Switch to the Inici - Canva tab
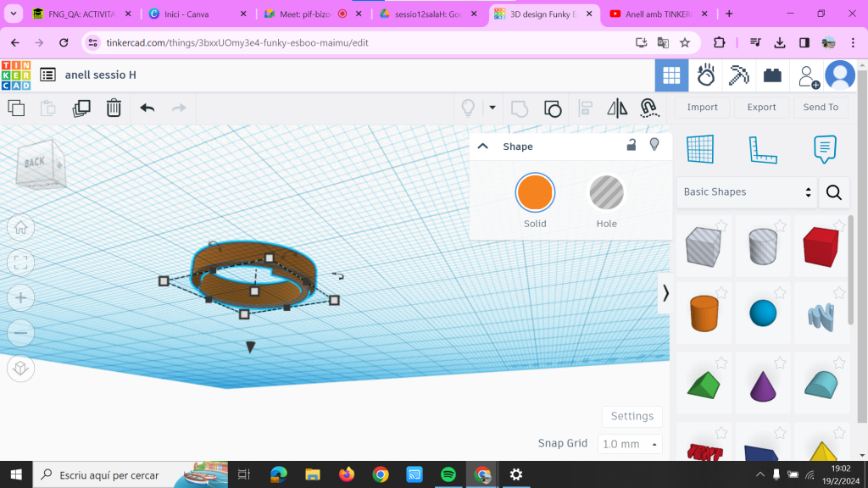 pyautogui.click(x=197, y=14)
